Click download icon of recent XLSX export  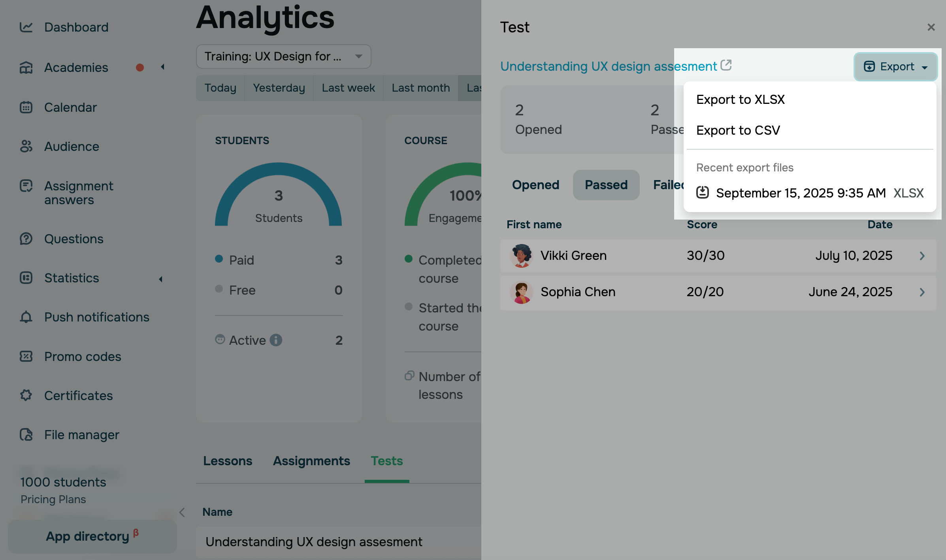[702, 193]
